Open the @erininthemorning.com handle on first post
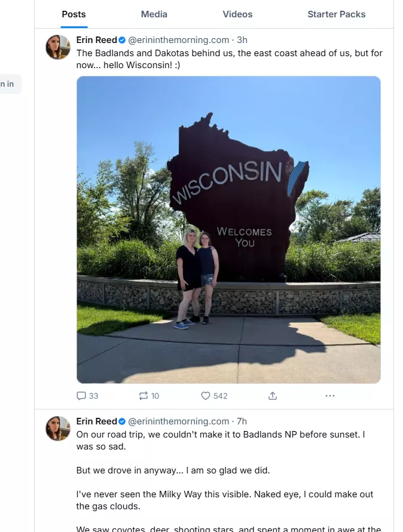 coord(179,40)
